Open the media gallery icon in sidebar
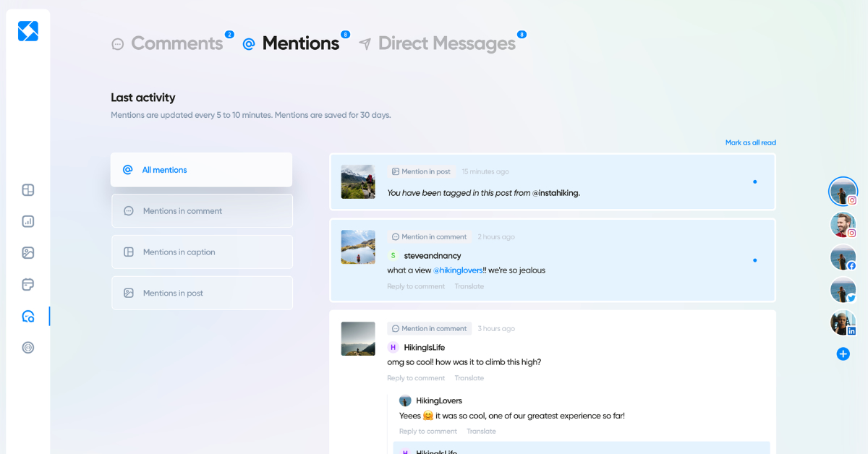The image size is (868, 454). pyautogui.click(x=28, y=253)
